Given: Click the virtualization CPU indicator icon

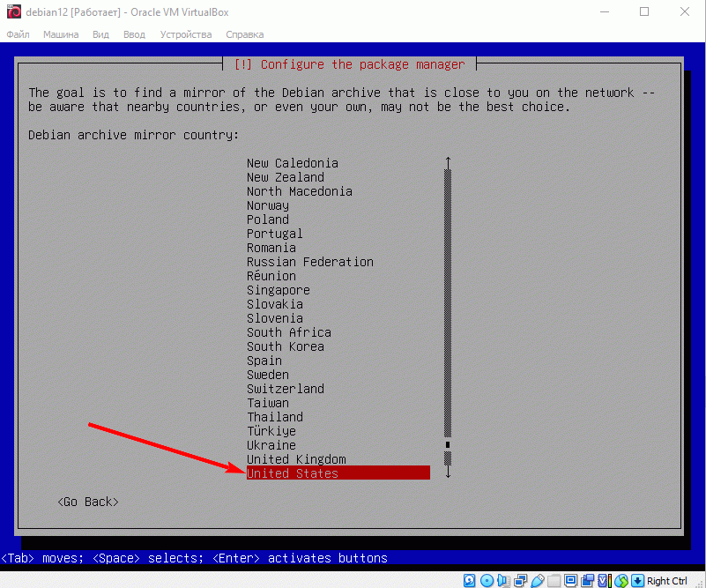Looking at the screenshot, I should (x=605, y=580).
